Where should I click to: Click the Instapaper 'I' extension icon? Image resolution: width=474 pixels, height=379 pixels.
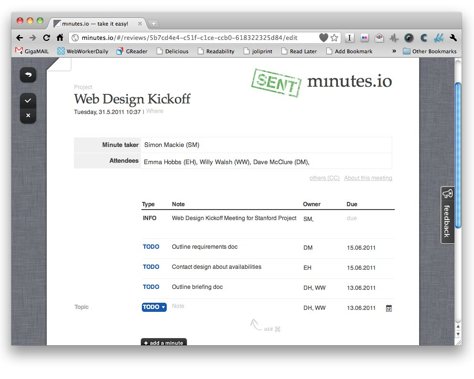[x=349, y=38]
